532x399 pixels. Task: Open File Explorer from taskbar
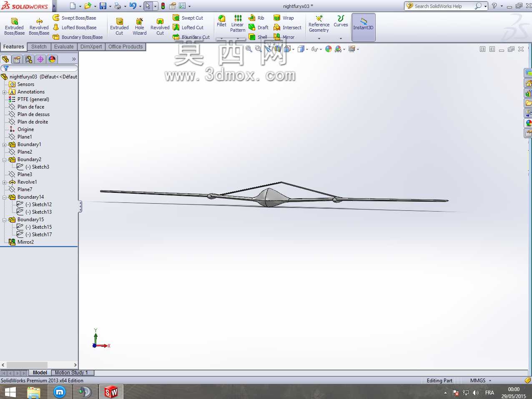point(34,392)
